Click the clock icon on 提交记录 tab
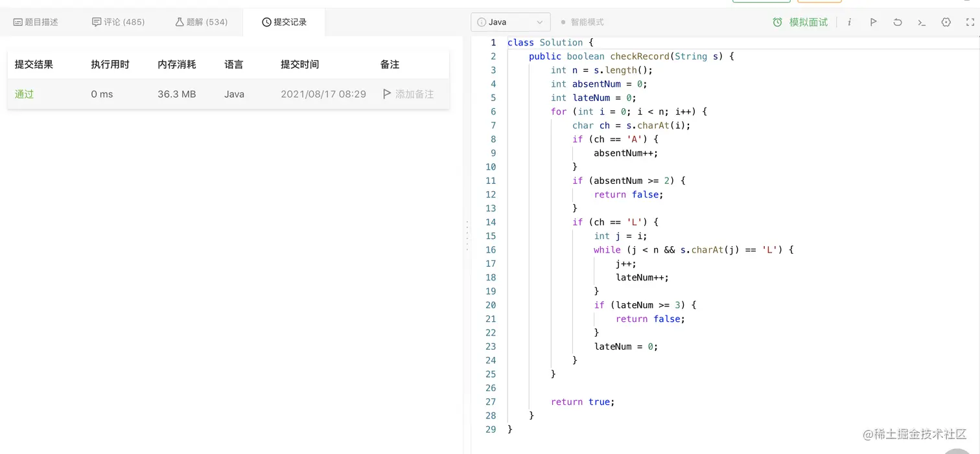Viewport: 980px width, 454px height. pos(266,22)
